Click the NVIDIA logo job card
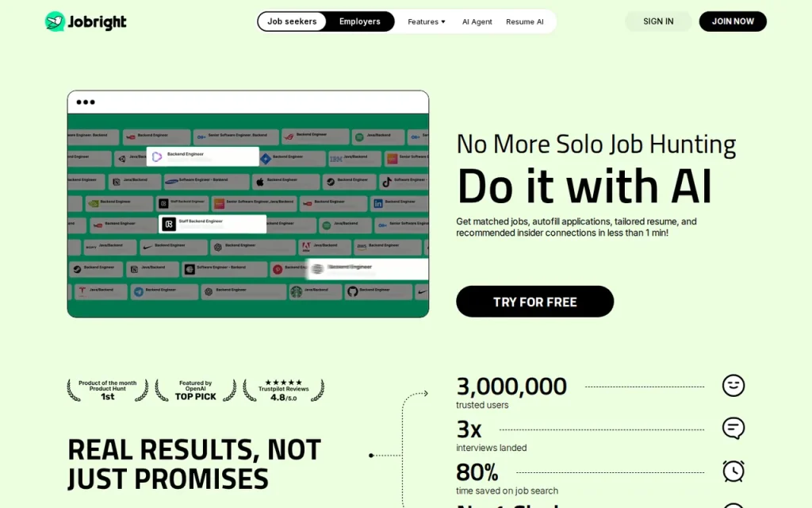The width and height of the screenshot is (812, 508). [x=119, y=203]
